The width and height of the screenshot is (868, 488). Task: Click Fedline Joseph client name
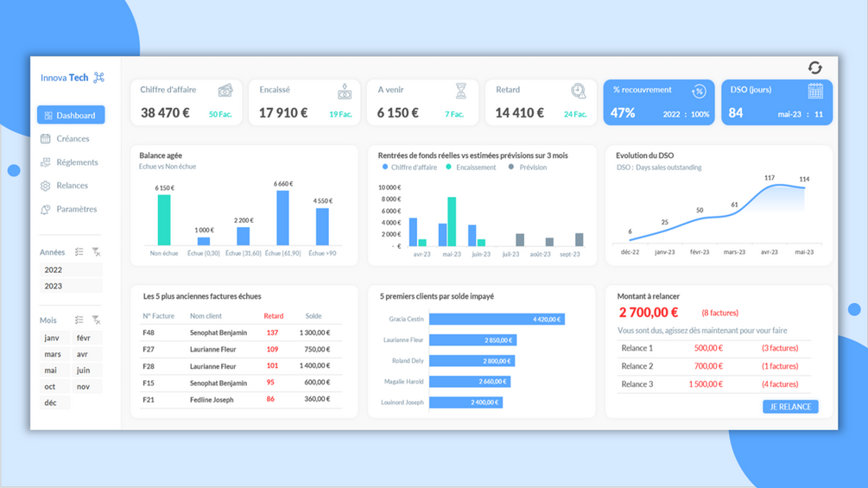point(212,400)
